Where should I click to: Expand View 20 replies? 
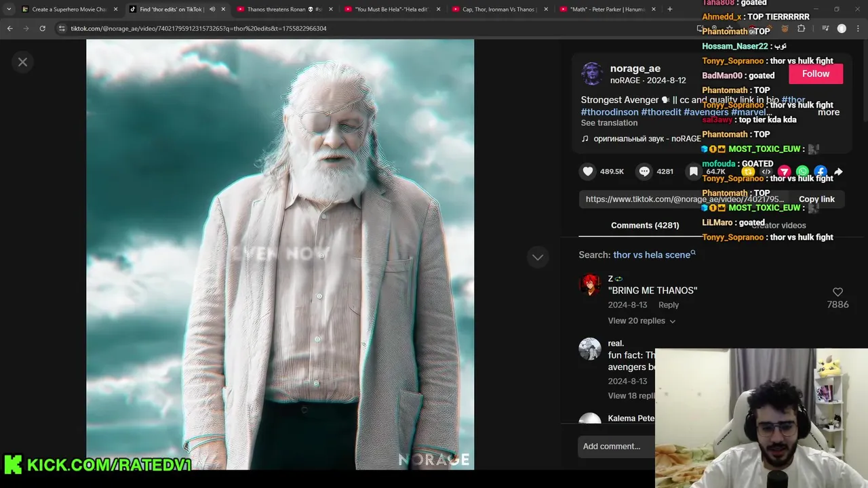[642, 321]
